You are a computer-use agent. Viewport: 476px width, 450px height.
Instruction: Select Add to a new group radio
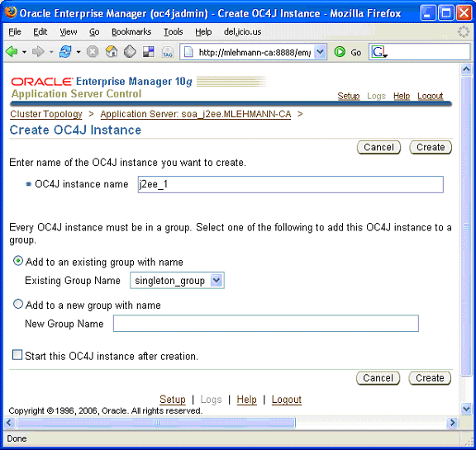click(x=18, y=304)
